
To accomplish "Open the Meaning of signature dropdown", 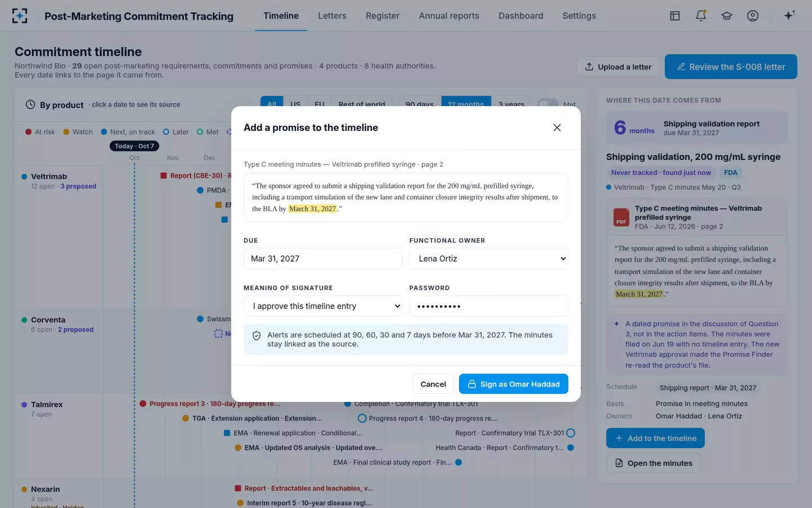I will click(x=323, y=306).
